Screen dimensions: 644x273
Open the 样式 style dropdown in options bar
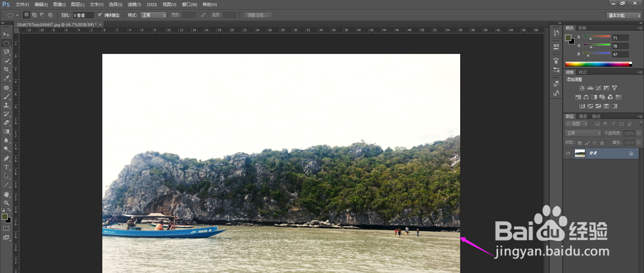coord(153,15)
